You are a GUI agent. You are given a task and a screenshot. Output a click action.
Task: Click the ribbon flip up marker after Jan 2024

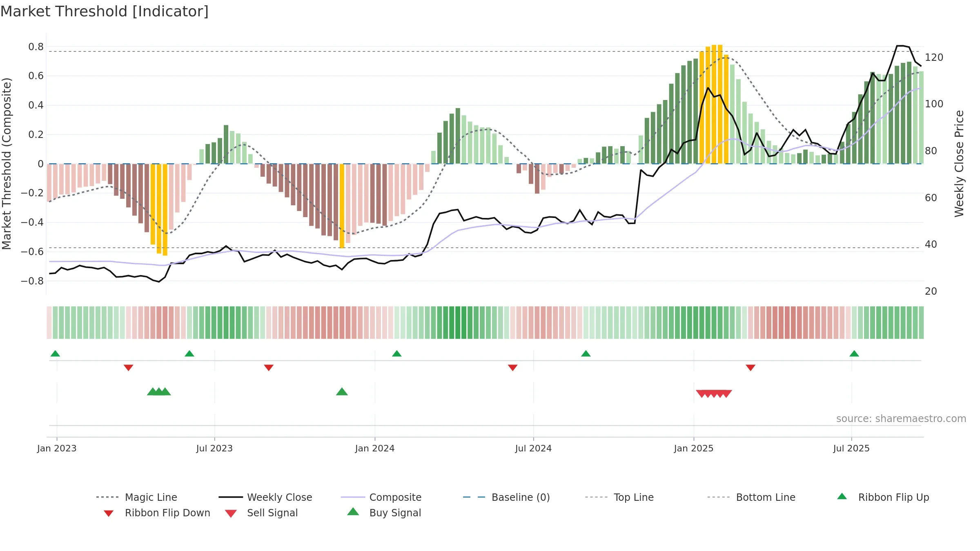397,353
